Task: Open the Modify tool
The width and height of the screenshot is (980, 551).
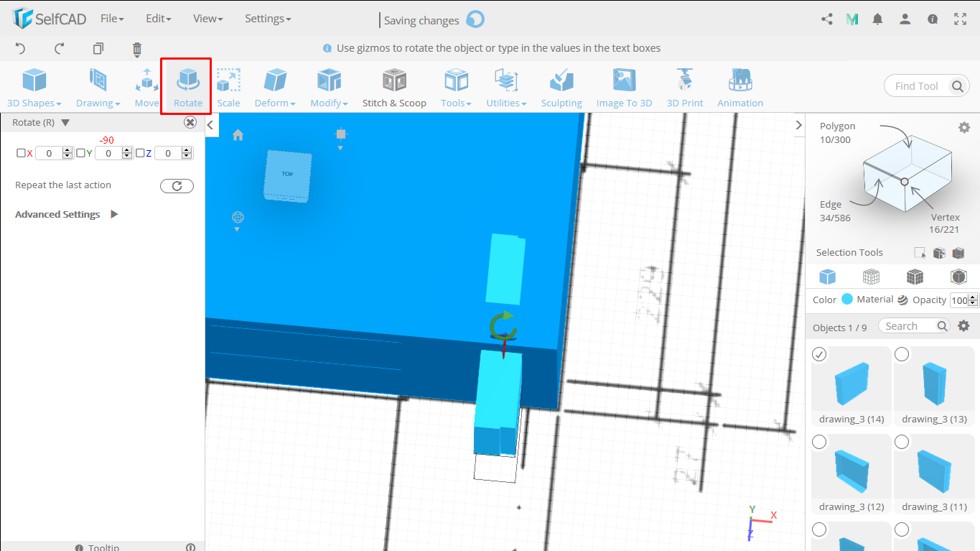Action: (x=329, y=88)
